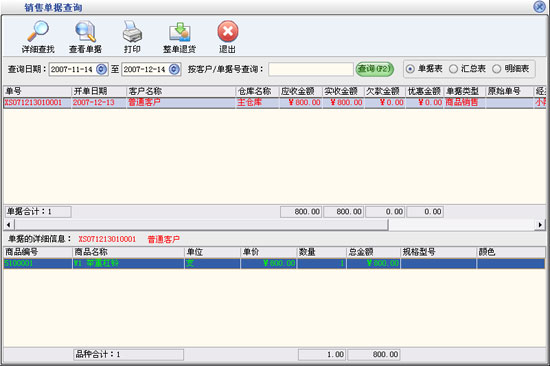Select product row 5100001 in details

pos(274,264)
